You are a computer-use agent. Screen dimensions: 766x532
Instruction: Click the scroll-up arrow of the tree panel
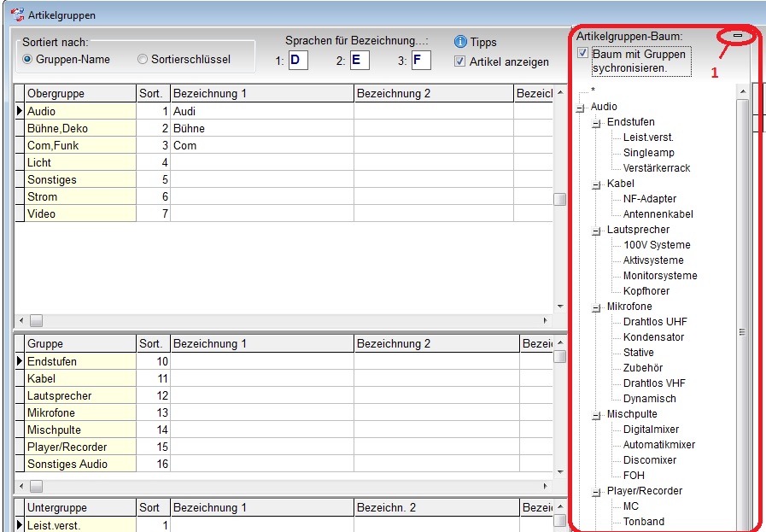[743, 91]
